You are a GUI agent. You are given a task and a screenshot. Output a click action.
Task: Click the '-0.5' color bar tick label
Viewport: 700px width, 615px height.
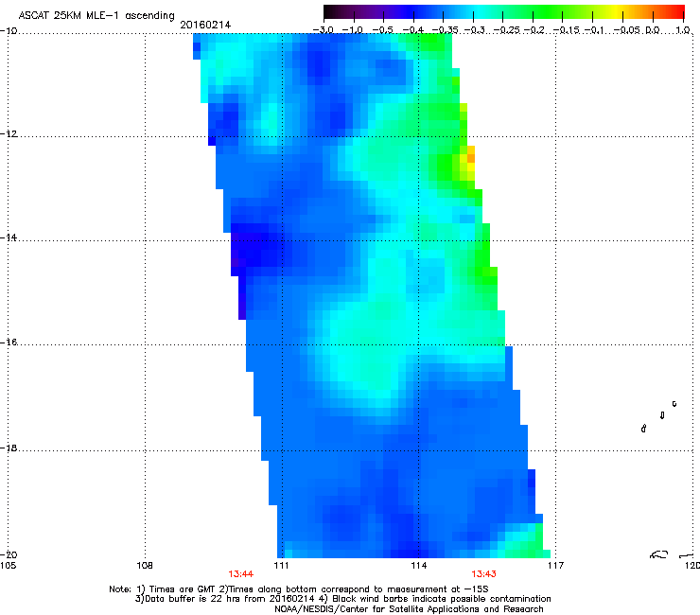(x=383, y=30)
